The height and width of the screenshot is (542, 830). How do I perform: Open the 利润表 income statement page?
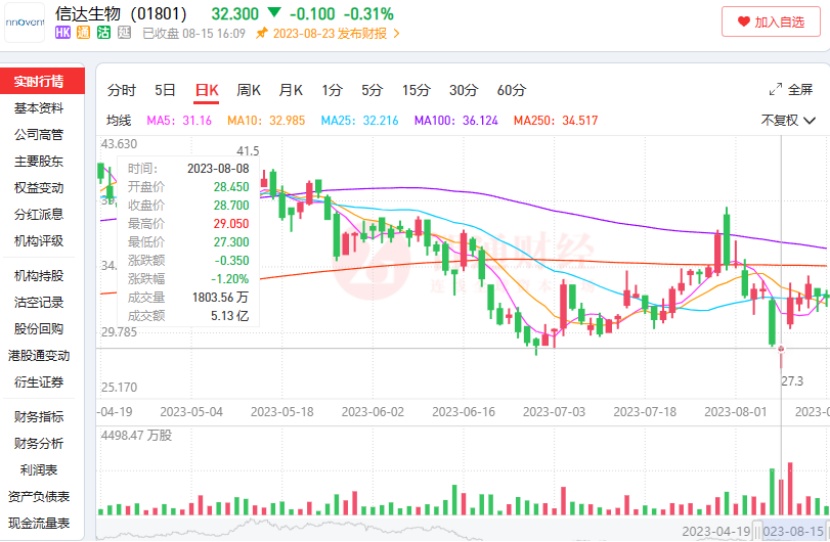click(x=39, y=469)
